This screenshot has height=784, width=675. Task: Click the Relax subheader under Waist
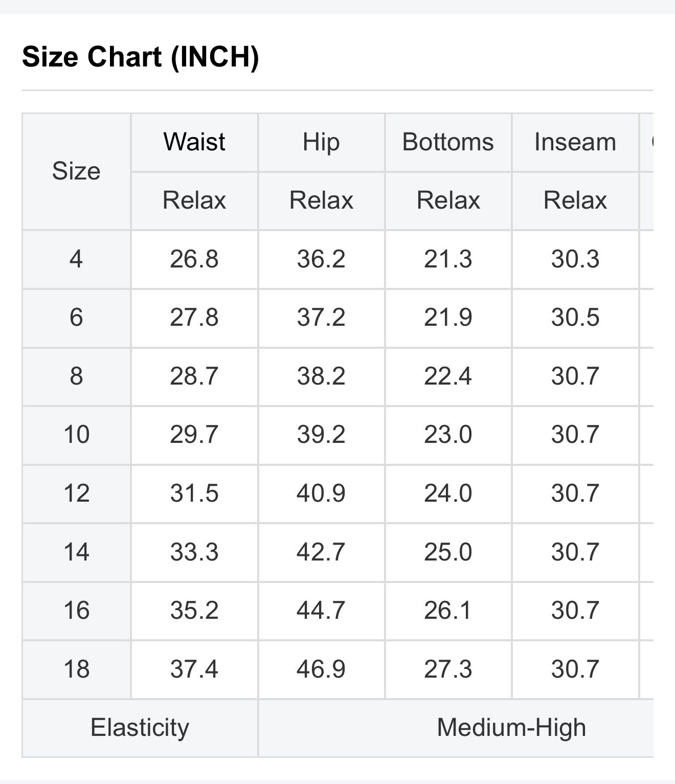(194, 200)
